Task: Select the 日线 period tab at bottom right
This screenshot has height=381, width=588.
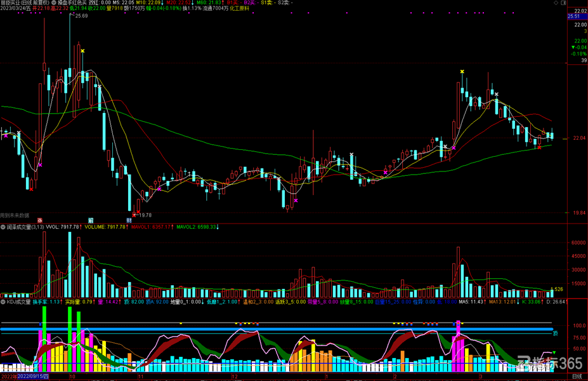Action: point(577,376)
